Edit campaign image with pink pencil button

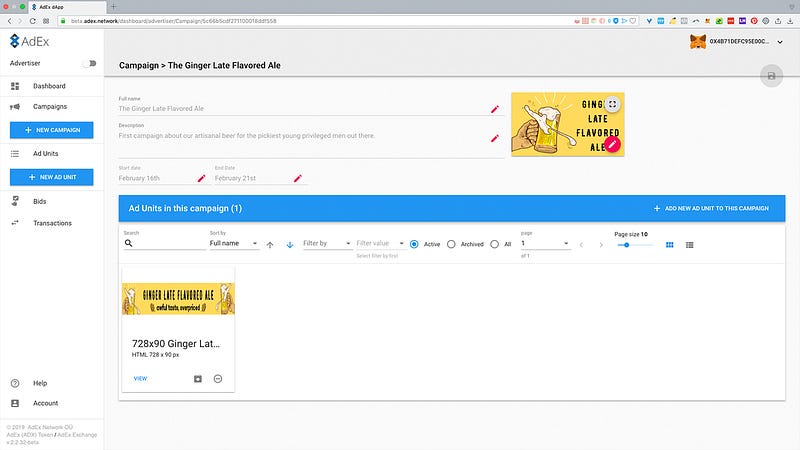coord(612,144)
